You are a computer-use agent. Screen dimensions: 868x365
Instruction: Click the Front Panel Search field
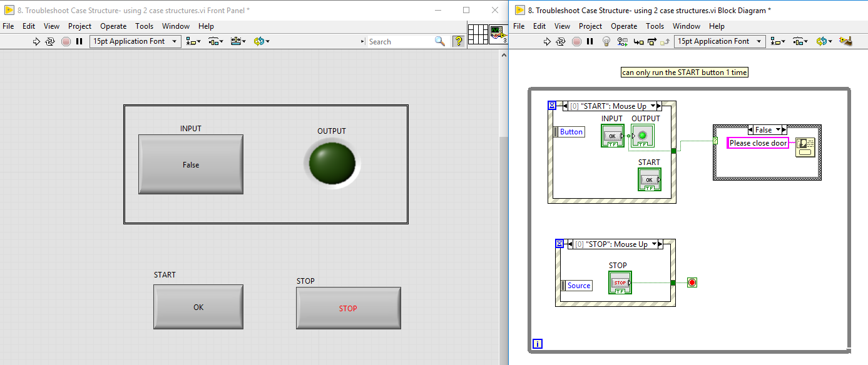399,41
